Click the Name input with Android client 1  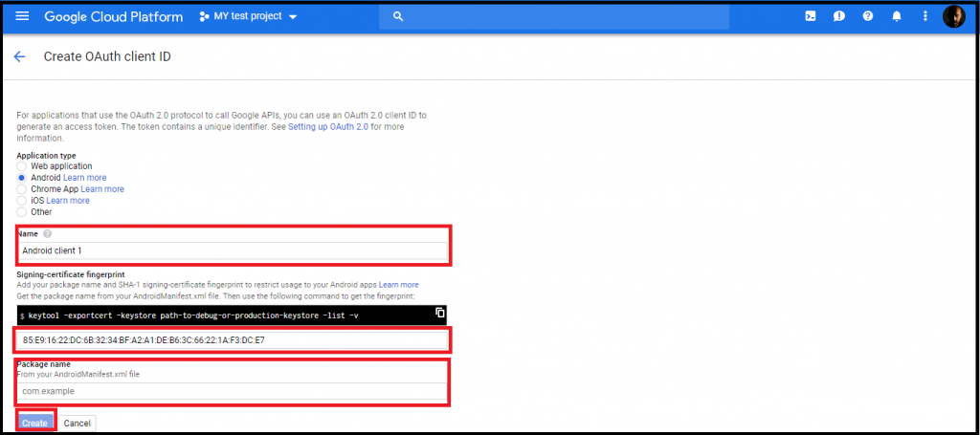(x=232, y=250)
